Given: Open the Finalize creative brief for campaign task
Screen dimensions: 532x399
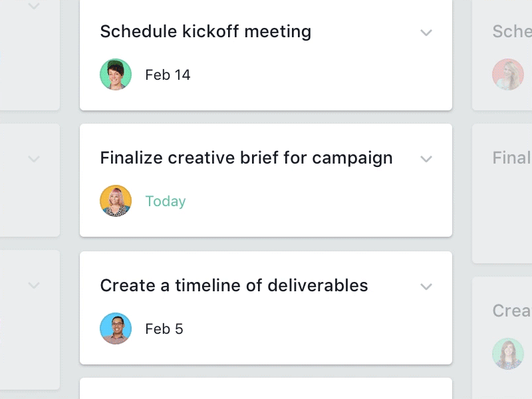Looking at the screenshot, I should [x=246, y=158].
